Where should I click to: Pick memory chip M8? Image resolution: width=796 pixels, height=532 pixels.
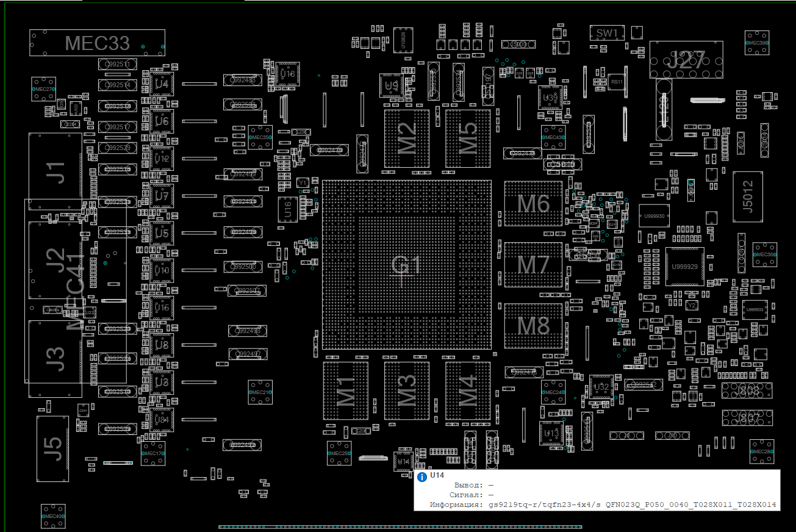pyautogui.click(x=533, y=326)
